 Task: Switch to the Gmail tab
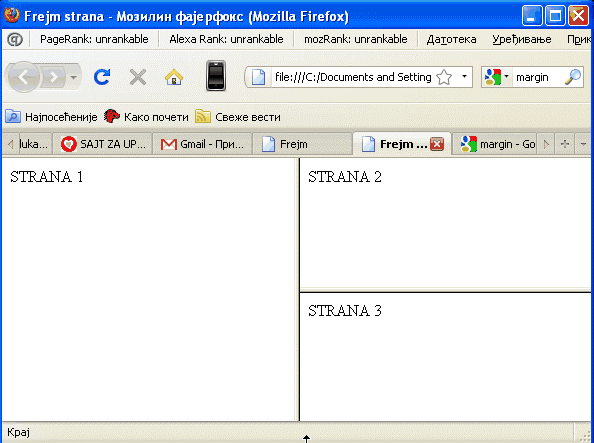tap(202, 144)
